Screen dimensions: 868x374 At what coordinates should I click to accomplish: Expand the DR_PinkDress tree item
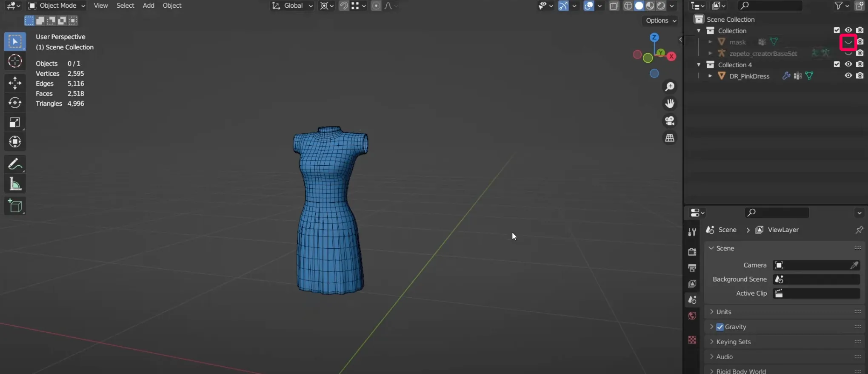point(710,76)
